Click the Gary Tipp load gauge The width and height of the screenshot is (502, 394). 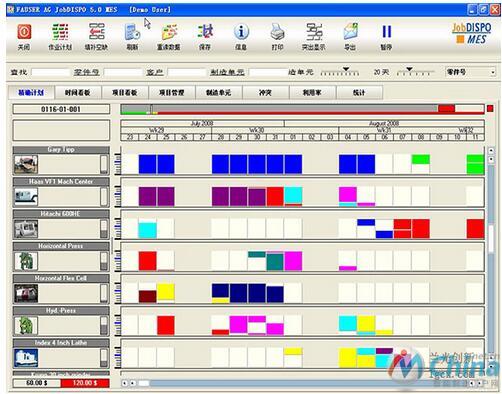(x=104, y=164)
